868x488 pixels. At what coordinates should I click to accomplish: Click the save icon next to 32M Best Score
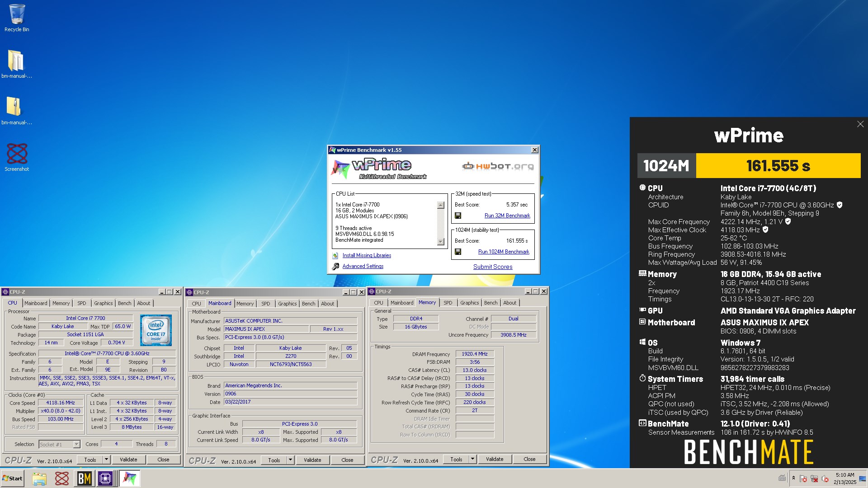(x=458, y=216)
